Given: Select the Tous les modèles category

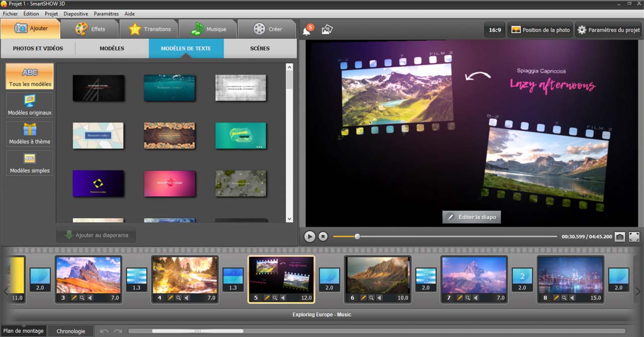Looking at the screenshot, I should pyautogui.click(x=30, y=77).
